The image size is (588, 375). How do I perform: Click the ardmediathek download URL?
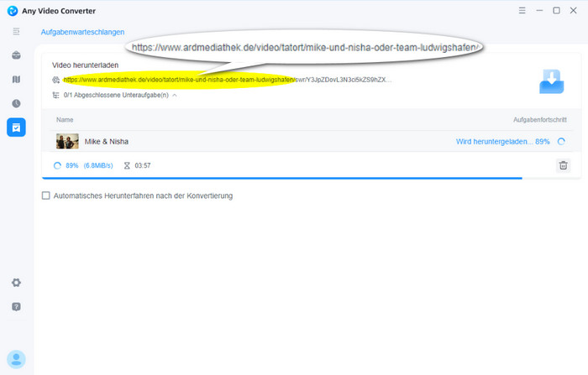coord(228,80)
